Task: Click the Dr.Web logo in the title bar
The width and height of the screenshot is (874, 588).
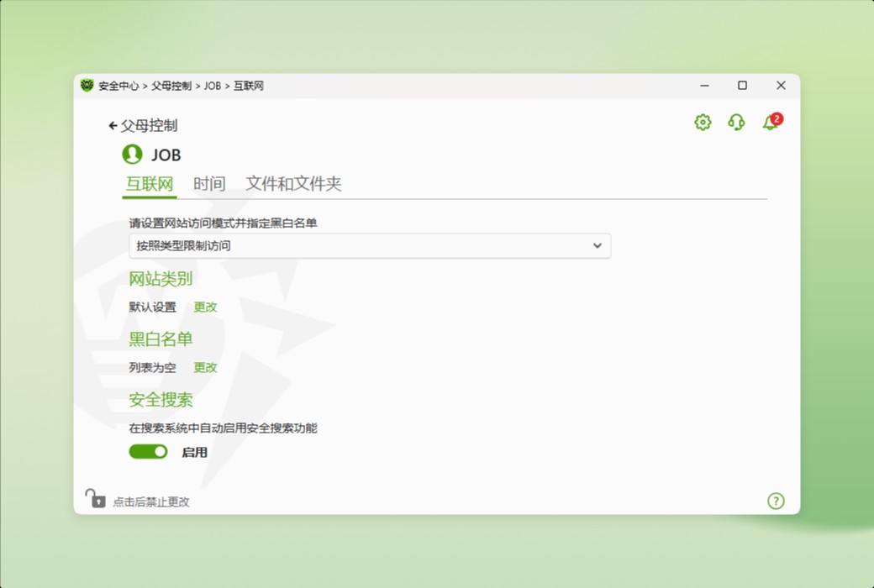Action: 87,86
